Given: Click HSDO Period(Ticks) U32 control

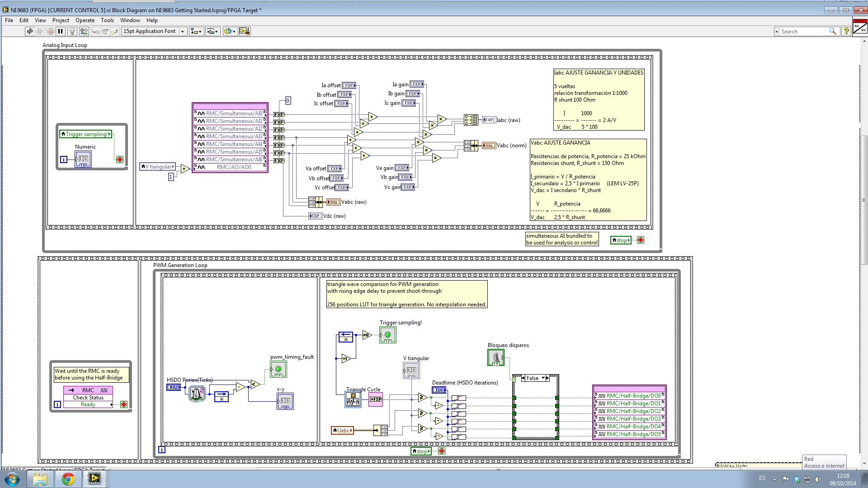Looking at the screenshot, I should [x=174, y=387].
